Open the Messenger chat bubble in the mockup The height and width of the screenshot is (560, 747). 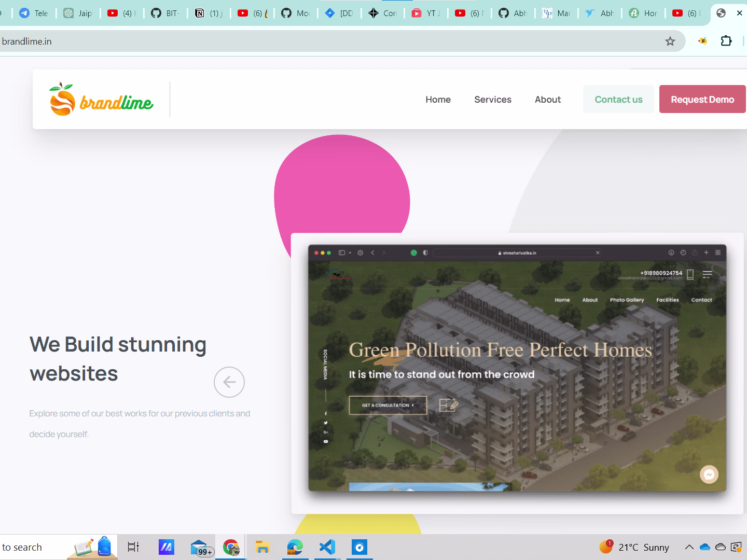tap(709, 474)
